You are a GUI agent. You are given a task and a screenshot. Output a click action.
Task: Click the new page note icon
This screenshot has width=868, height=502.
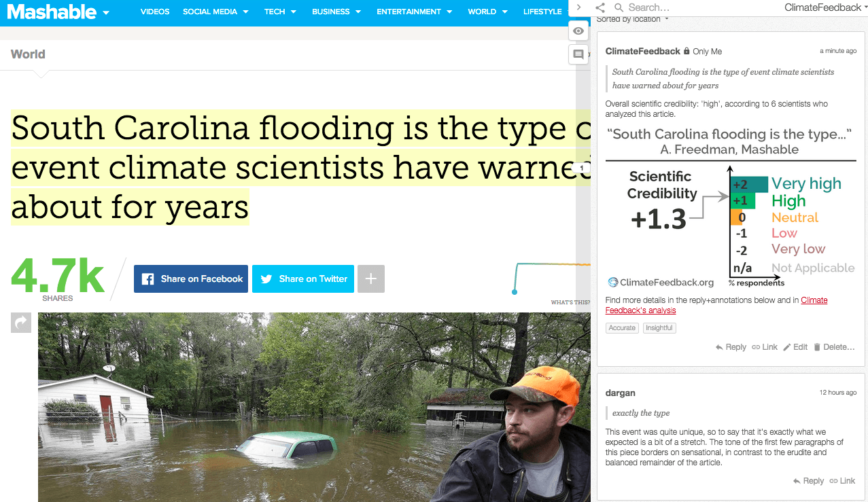coord(578,54)
